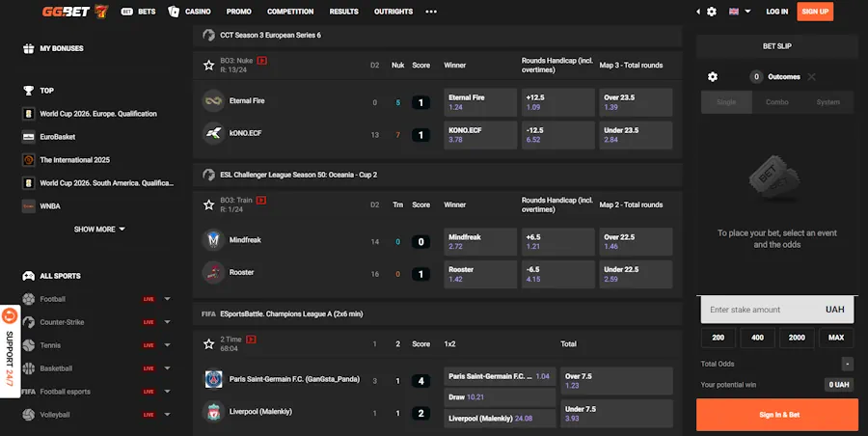Click the kONO.ECF team logo
This screenshot has width=868, height=436.
pyautogui.click(x=213, y=133)
